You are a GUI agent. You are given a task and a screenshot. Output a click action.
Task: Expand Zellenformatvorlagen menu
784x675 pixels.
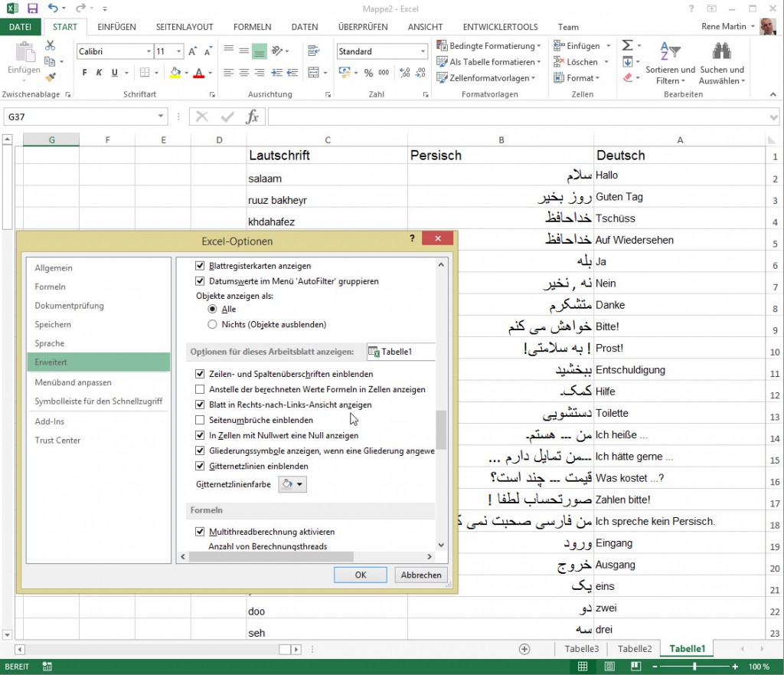click(x=486, y=77)
